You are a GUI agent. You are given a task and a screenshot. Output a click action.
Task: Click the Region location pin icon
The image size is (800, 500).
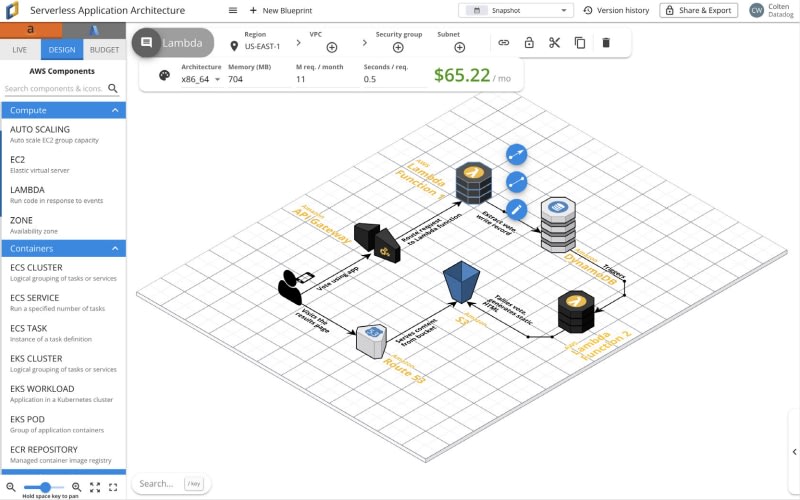click(234, 46)
